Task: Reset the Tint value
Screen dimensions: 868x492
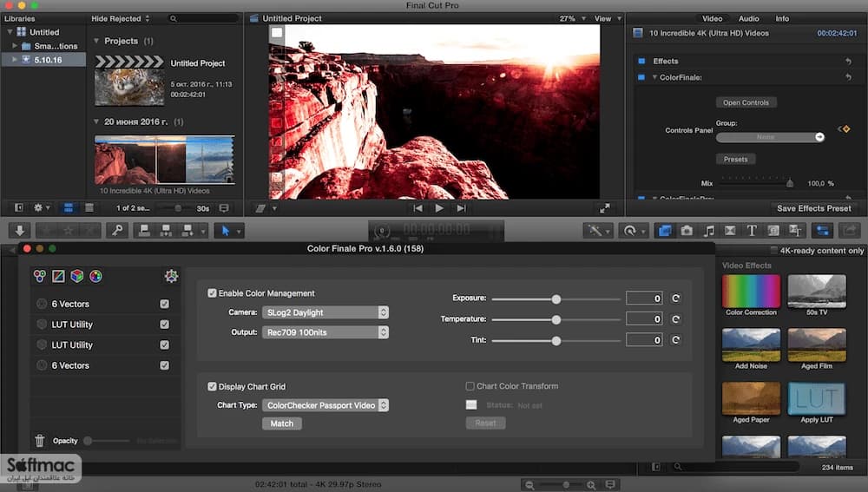Action: tap(675, 340)
